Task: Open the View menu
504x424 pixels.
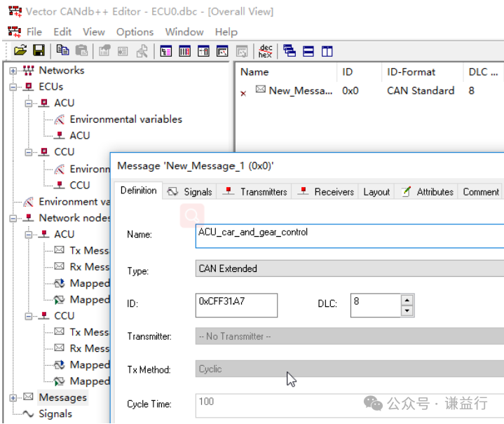Action: 93,32
